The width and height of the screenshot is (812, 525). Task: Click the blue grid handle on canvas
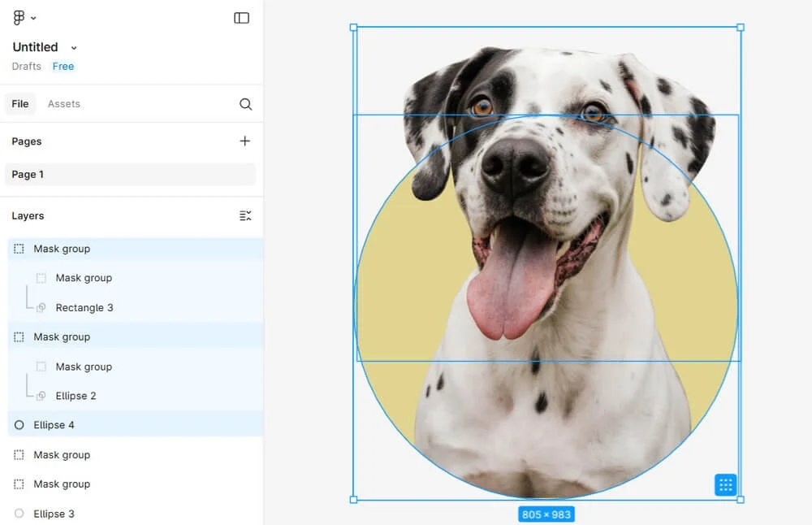click(726, 485)
